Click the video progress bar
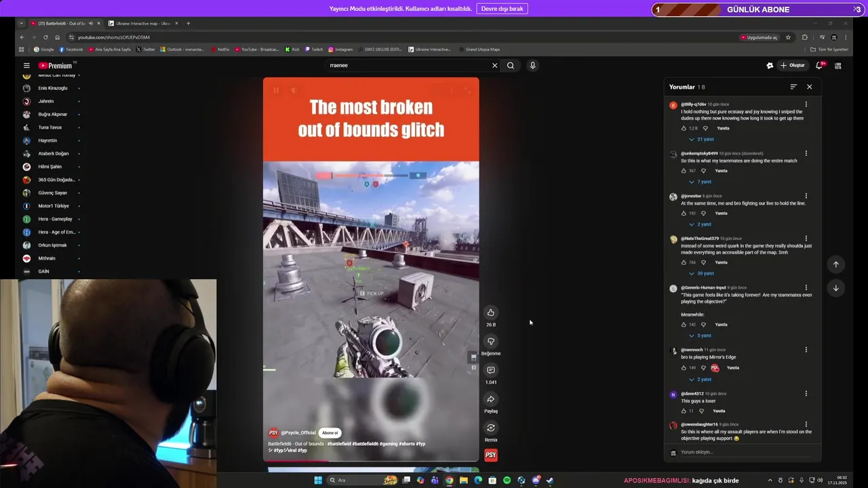868x488 pixels. [x=371, y=461]
